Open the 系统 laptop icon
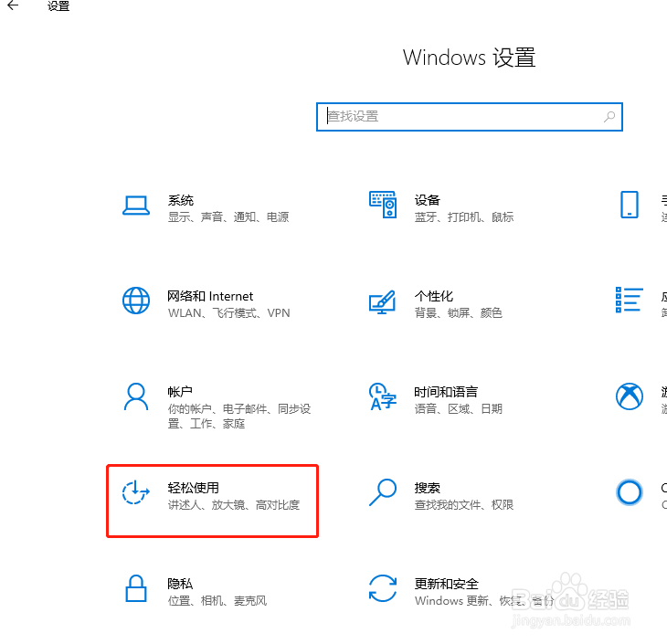 [x=136, y=206]
